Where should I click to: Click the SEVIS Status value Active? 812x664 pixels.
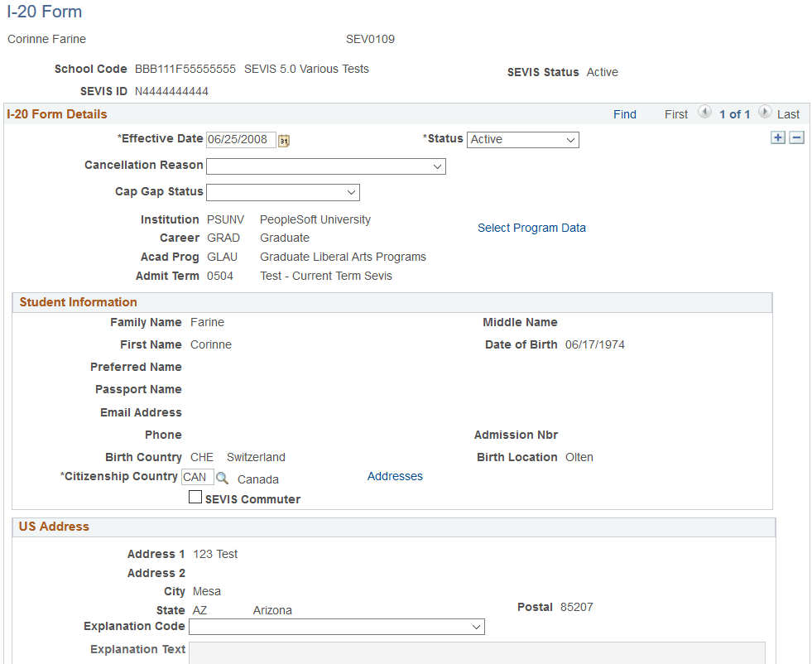[x=602, y=72]
